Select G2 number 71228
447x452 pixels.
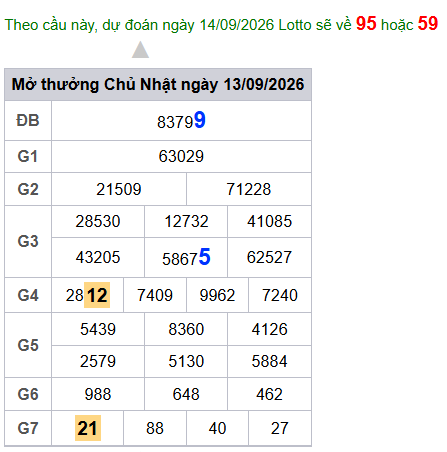[249, 189]
